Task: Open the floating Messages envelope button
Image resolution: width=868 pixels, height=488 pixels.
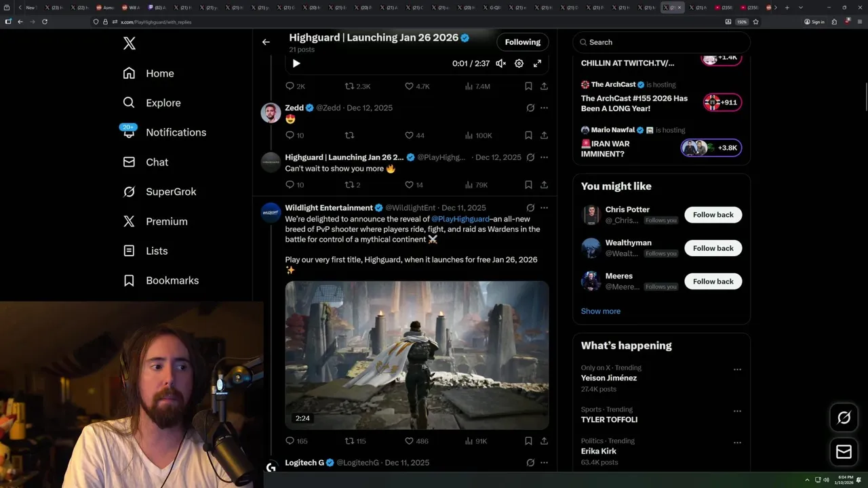Action: point(844,451)
